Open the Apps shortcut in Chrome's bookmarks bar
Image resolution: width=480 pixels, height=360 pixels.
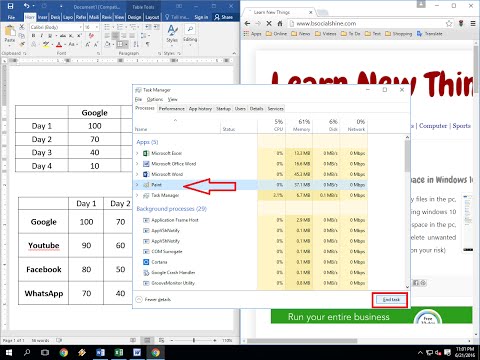click(x=252, y=34)
